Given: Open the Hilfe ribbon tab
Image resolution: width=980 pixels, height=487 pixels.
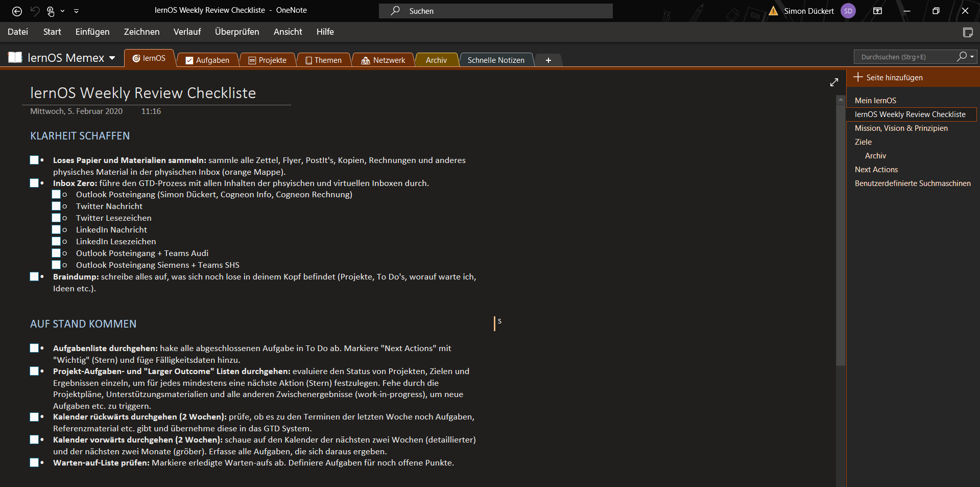Looking at the screenshot, I should pos(325,32).
